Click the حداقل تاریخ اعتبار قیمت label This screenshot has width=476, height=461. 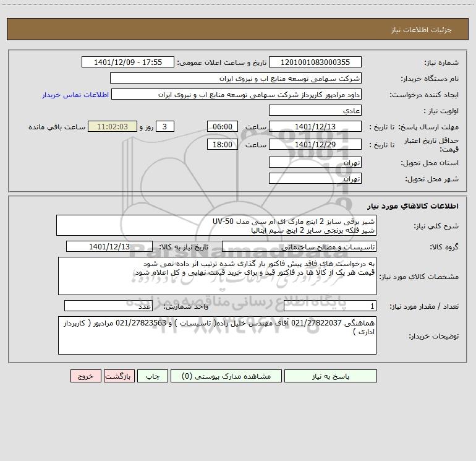[431, 145]
